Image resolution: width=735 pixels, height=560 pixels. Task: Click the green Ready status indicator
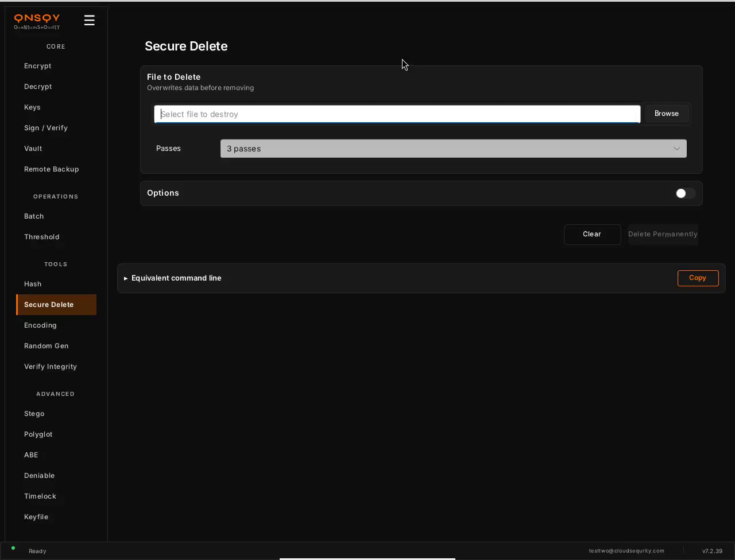click(13, 548)
